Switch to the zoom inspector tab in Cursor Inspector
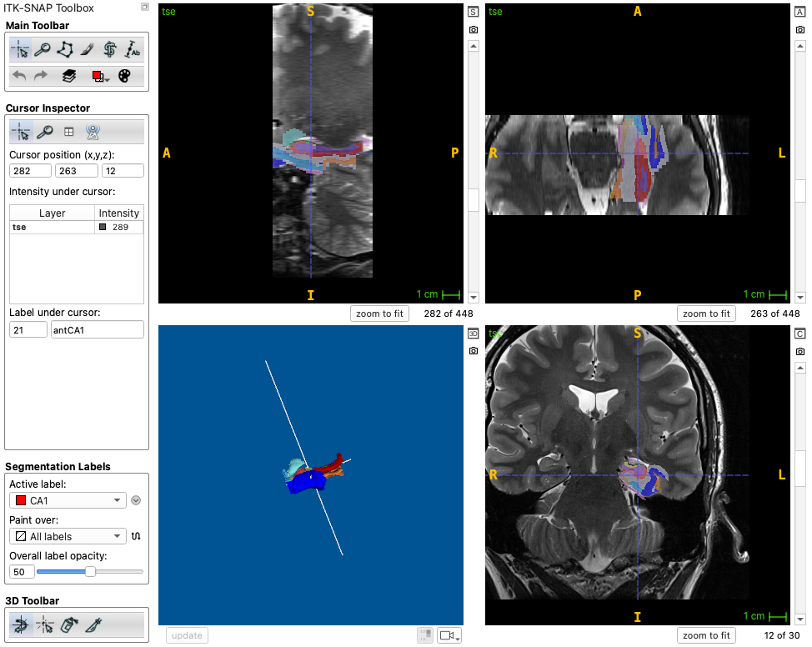The height and width of the screenshot is (647, 812). coord(45,132)
